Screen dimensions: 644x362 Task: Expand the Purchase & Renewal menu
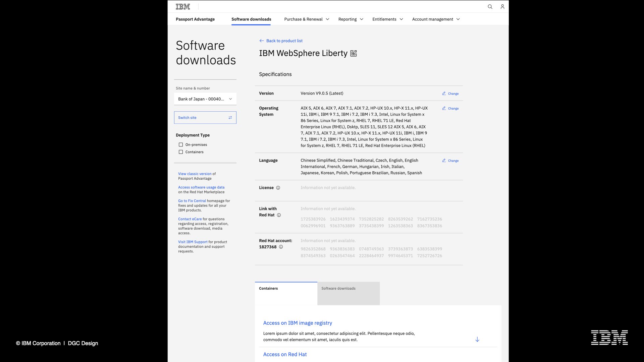click(x=307, y=19)
